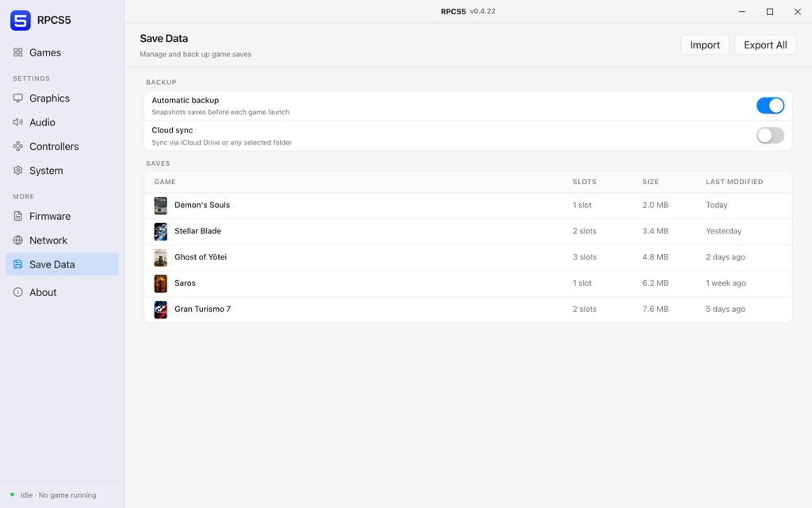Click the "Yesterday" last modified cell
The height and width of the screenshot is (508, 812).
(723, 231)
